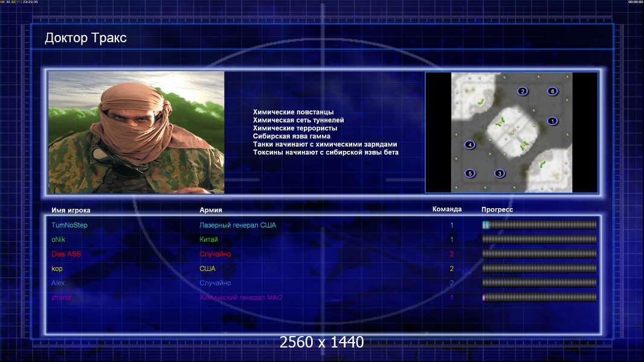The width and height of the screenshot is (644, 362).
Task: Select player name TurnNoStep
Action: click(69, 225)
